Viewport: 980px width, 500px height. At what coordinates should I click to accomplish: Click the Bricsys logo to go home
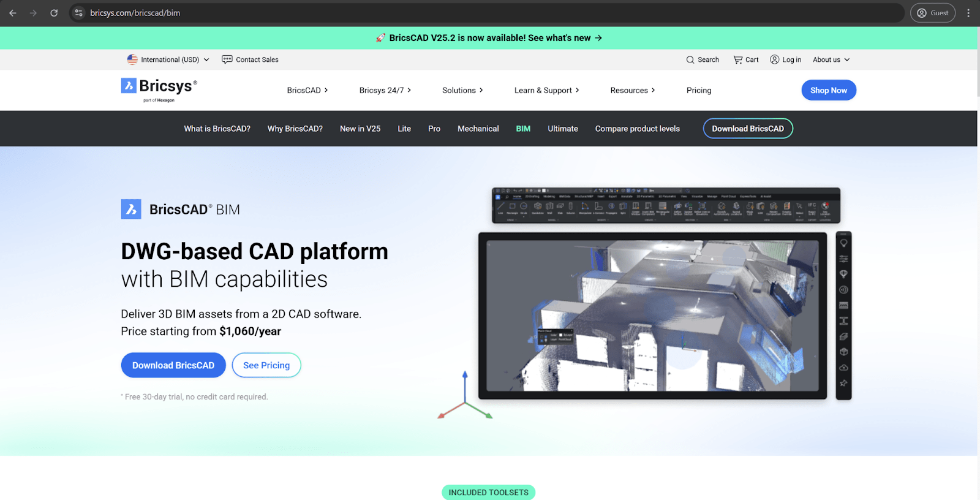click(159, 89)
